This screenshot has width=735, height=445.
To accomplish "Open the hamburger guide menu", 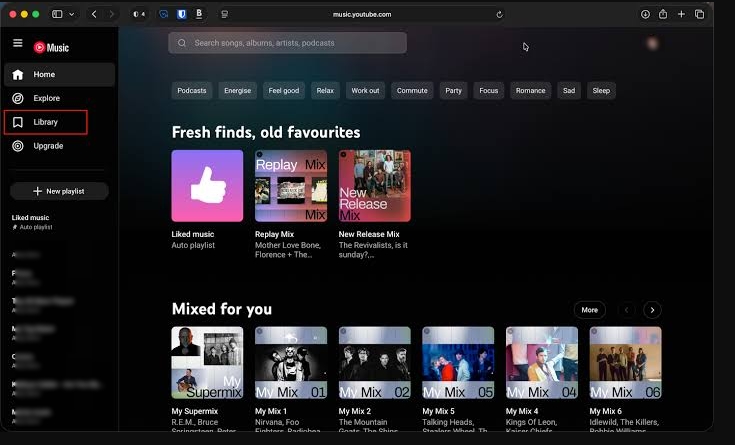I will coord(18,43).
